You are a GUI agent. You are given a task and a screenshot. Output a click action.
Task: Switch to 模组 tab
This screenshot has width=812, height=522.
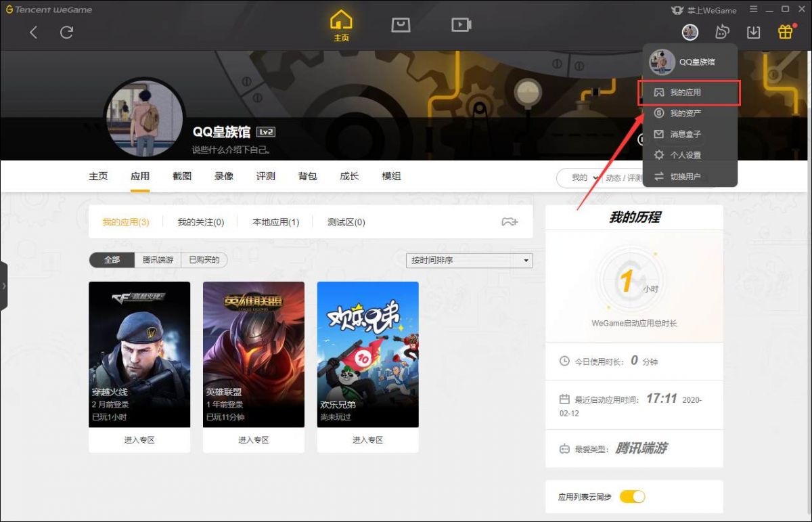point(391,176)
